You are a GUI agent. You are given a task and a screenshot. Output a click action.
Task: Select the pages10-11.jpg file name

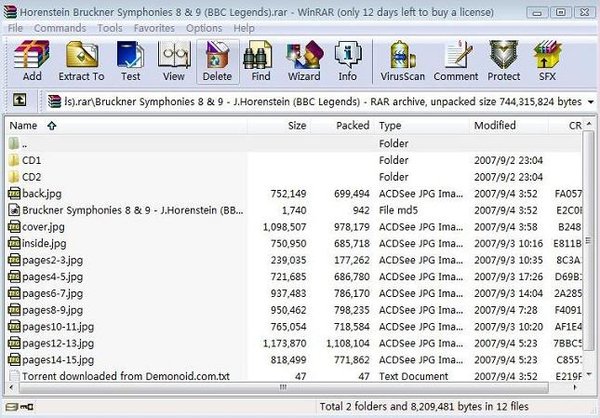58,327
